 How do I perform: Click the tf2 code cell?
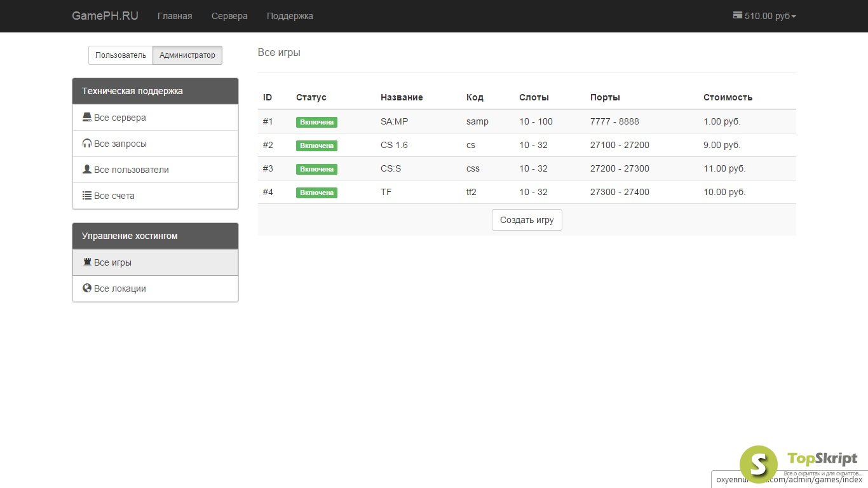471,192
